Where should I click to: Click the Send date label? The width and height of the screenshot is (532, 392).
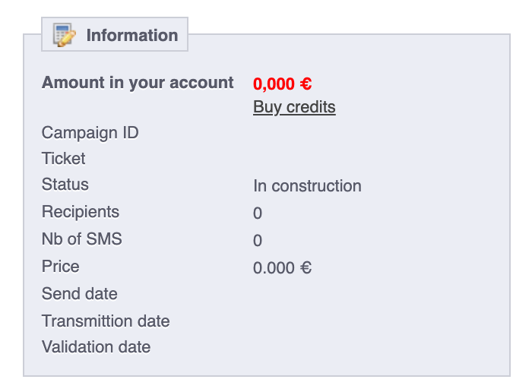(x=80, y=294)
